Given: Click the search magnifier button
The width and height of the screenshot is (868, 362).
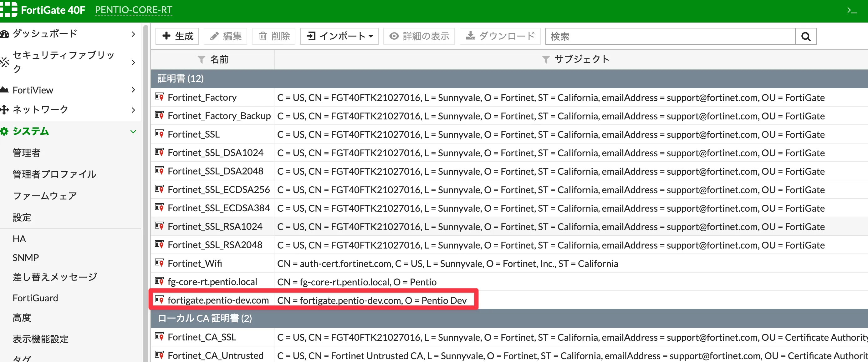Looking at the screenshot, I should tap(806, 36).
